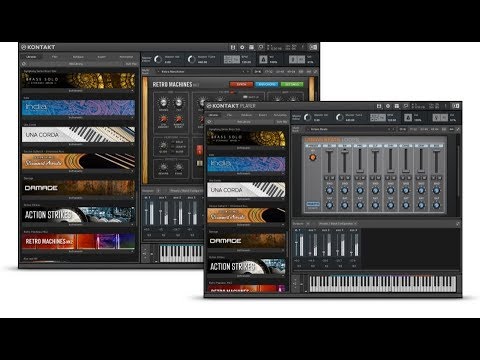Image resolution: width=480 pixels, height=360 pixels.
Task: Switch to the Automation tab in Kontakt
Action: pos(126,57)
